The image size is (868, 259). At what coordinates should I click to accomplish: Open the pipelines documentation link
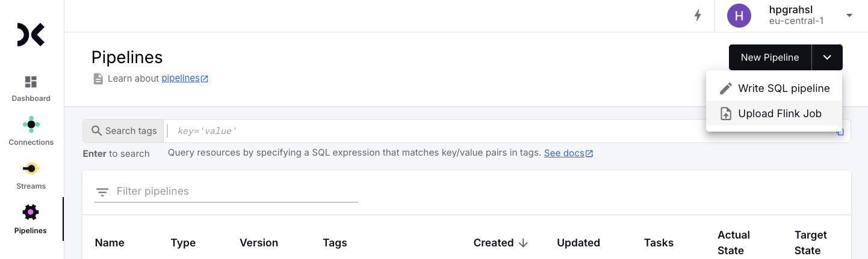185,78
